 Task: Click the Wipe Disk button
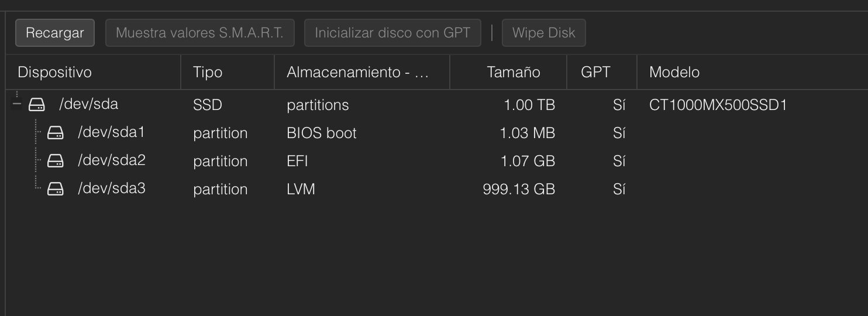pos(543,33)
